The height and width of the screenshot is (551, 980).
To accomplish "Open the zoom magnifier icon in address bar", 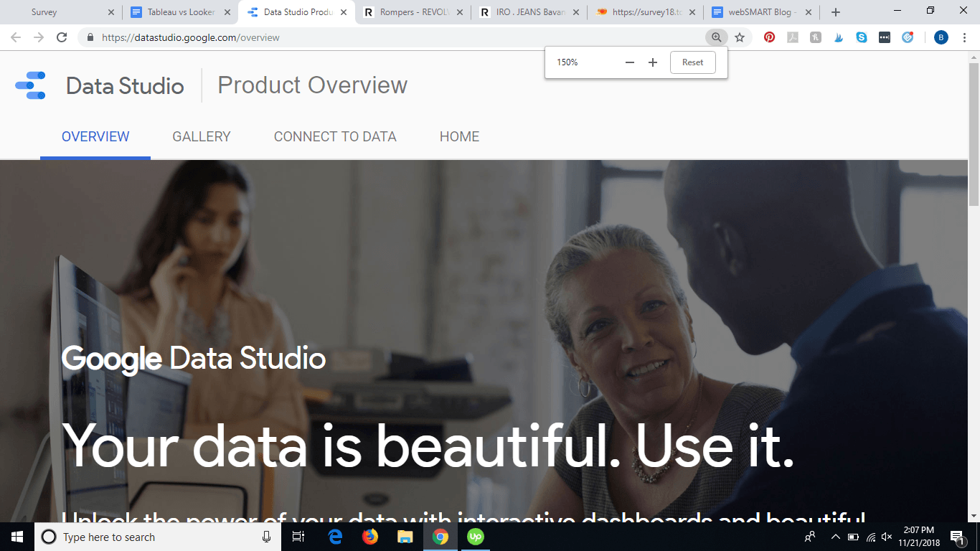I will [716, 37].
